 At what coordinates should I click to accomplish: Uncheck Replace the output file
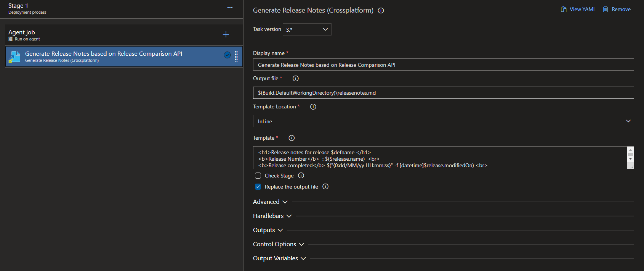258,187
